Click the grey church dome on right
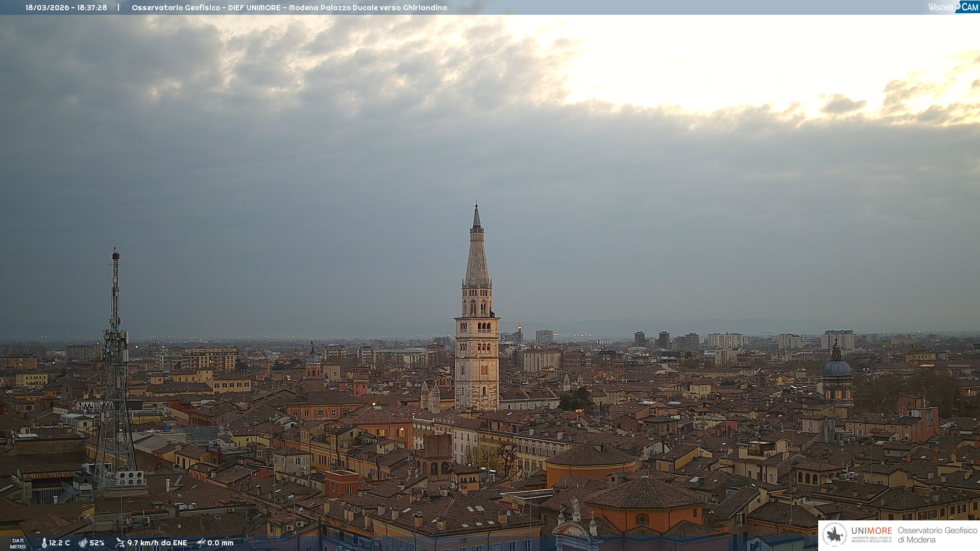This screenshot has width=980, height=551. 837,367
